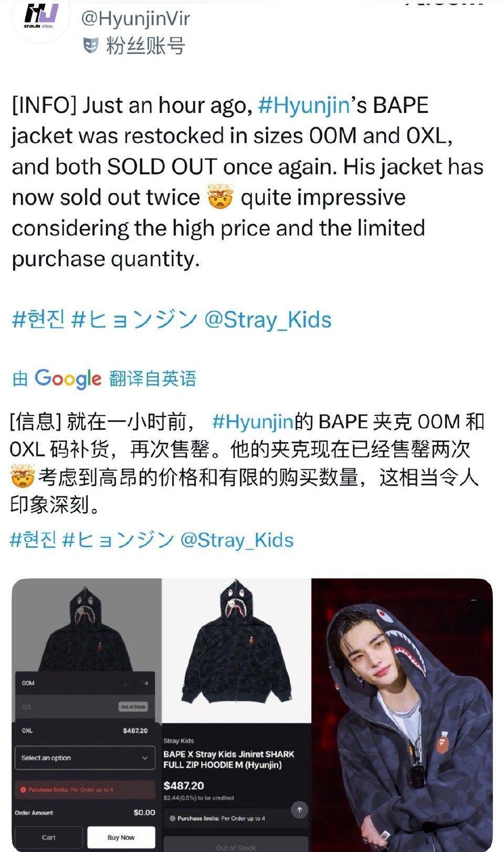This screenshot has width=504, height=852.
Task: Click the Cart button
Action: coord(49,837)
